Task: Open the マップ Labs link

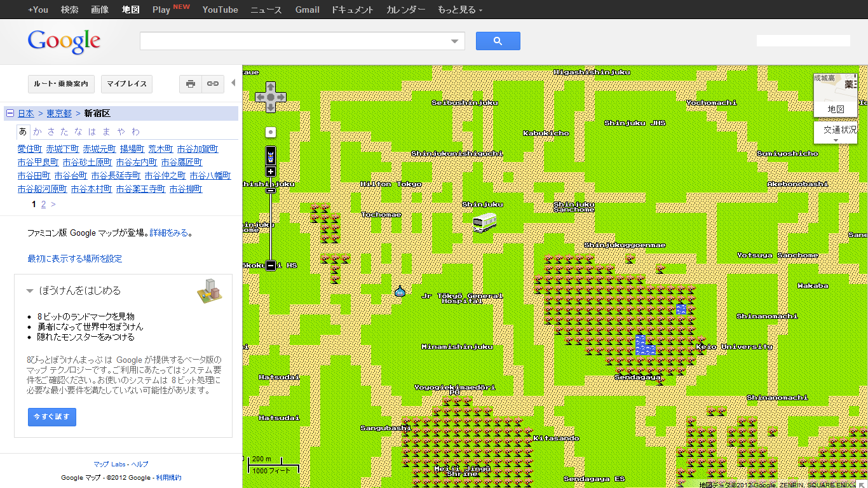Action: (x=110, y=464)
